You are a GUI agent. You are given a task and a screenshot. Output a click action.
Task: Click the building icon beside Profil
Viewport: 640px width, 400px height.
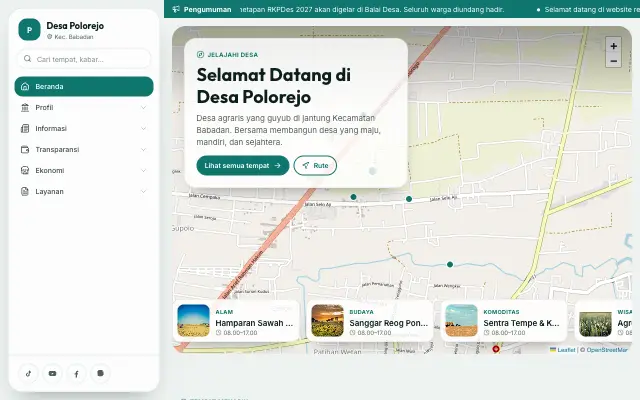pos(25,107)
